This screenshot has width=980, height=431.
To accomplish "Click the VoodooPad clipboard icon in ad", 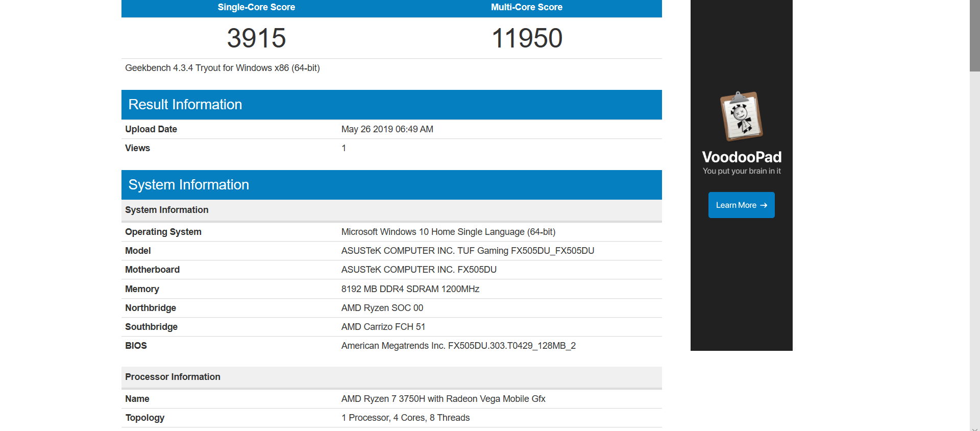I will point(741,116).
